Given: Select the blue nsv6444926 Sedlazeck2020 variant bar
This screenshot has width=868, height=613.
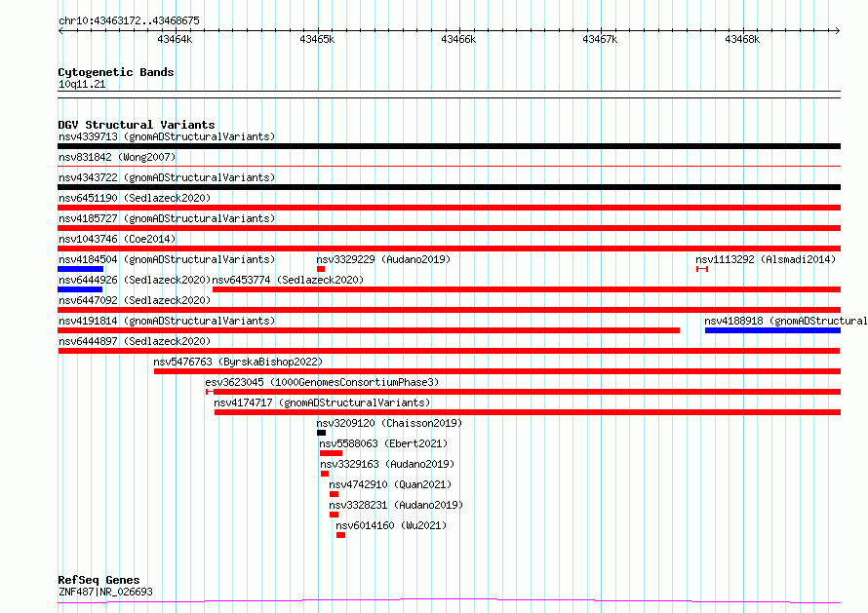Looking at the screenshot, I should 80,289.
